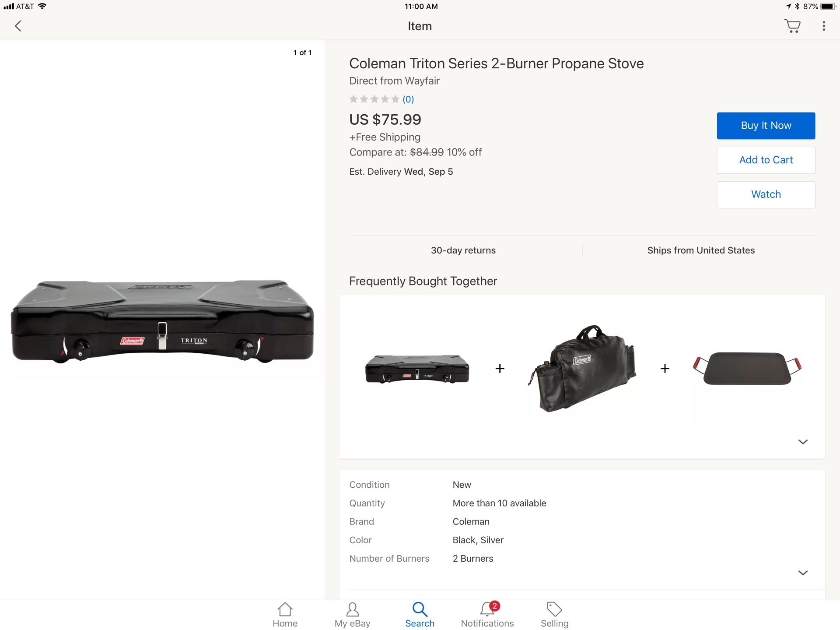The width and height of the screenshot is (840, 630).
Task: Open the three-dot more options menu
Action: pos(824,26)
